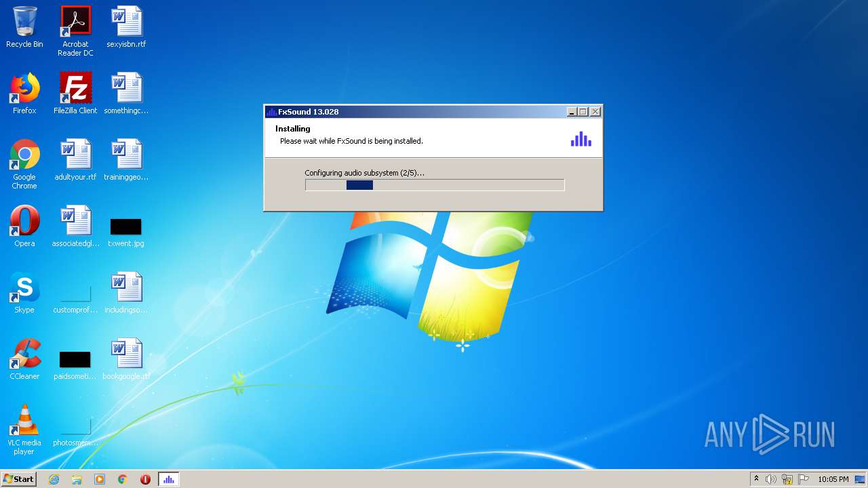The width and height of the screenshot is (868, 488).
Task: Click the FxSound installer taskbar button
Action: (168, 479)
